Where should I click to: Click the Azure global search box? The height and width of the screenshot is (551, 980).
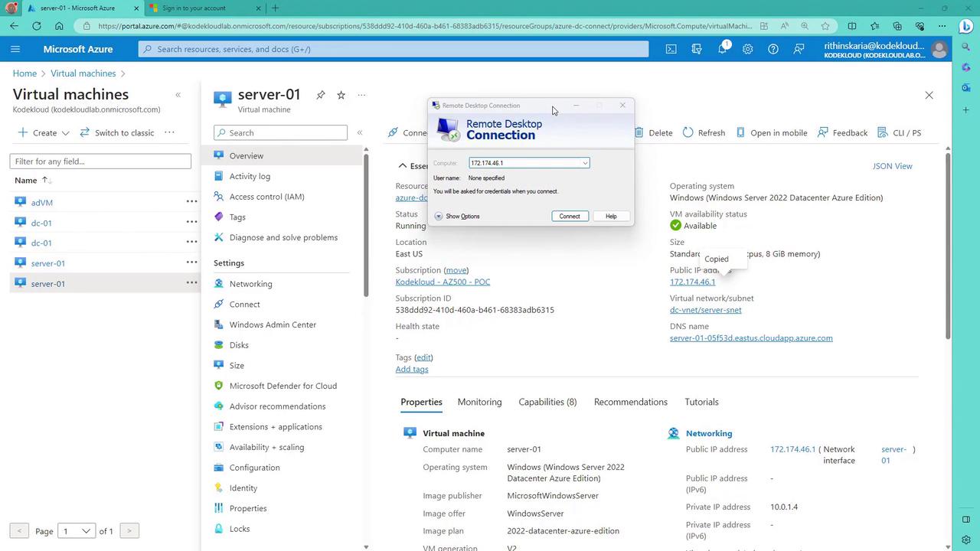(394, 49)
